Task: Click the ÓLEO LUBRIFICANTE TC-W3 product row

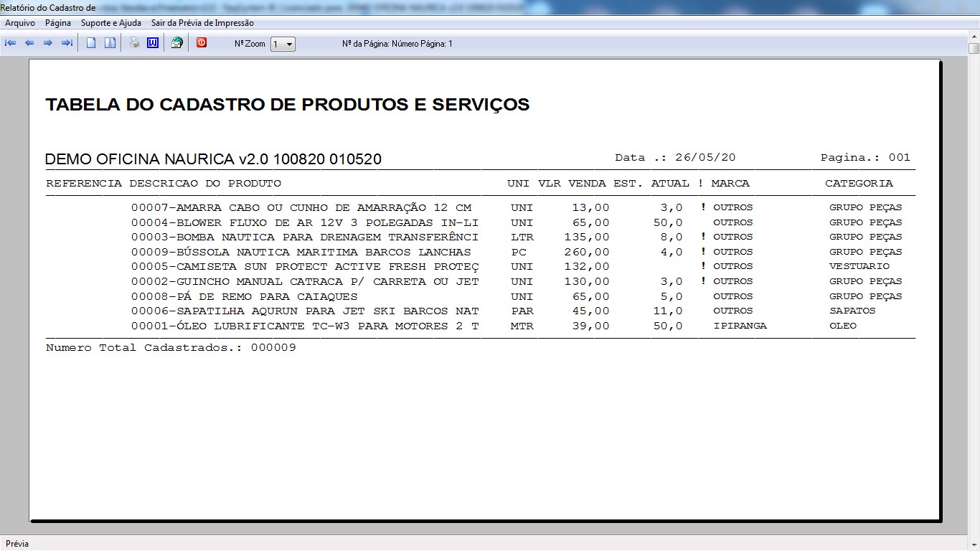Action: [305, 326]
